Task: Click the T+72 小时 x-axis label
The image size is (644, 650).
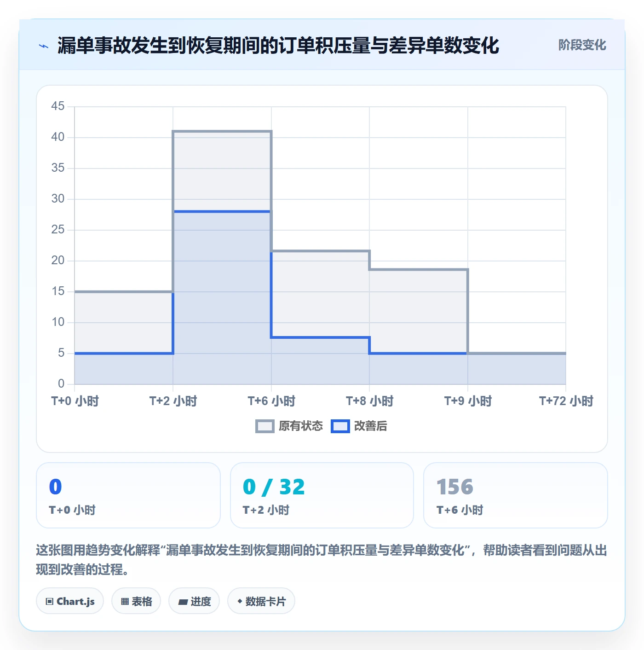Action: (x=566, y=401)
